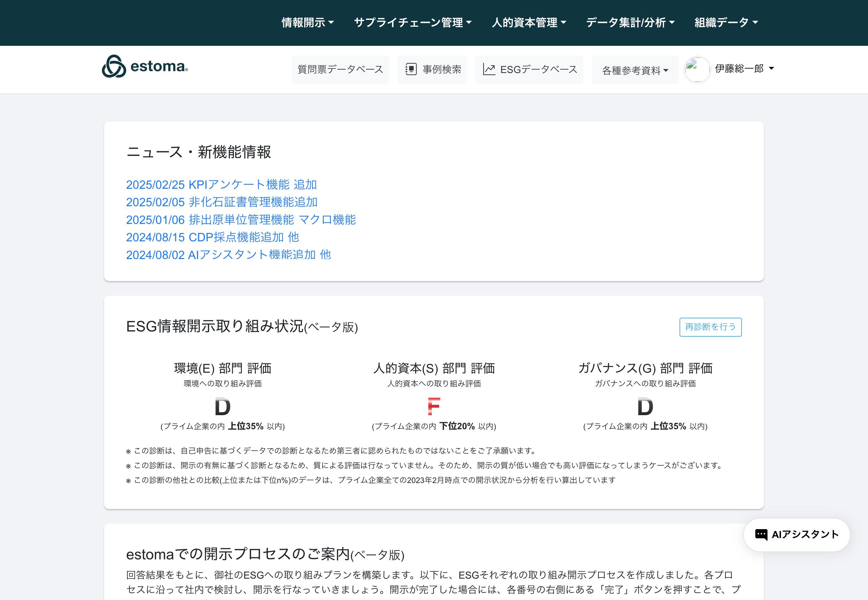
Task: Open the CDP採点機能追加 news link
Action: (212, 237)
